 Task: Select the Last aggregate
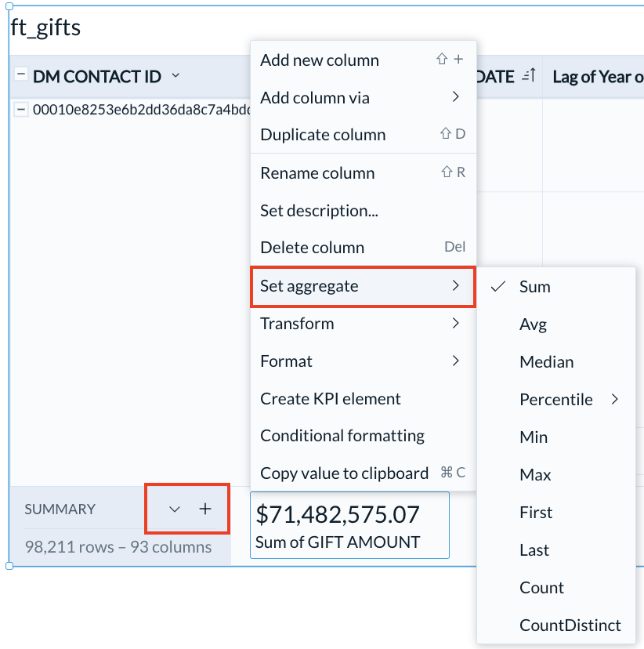coord(556,550)
